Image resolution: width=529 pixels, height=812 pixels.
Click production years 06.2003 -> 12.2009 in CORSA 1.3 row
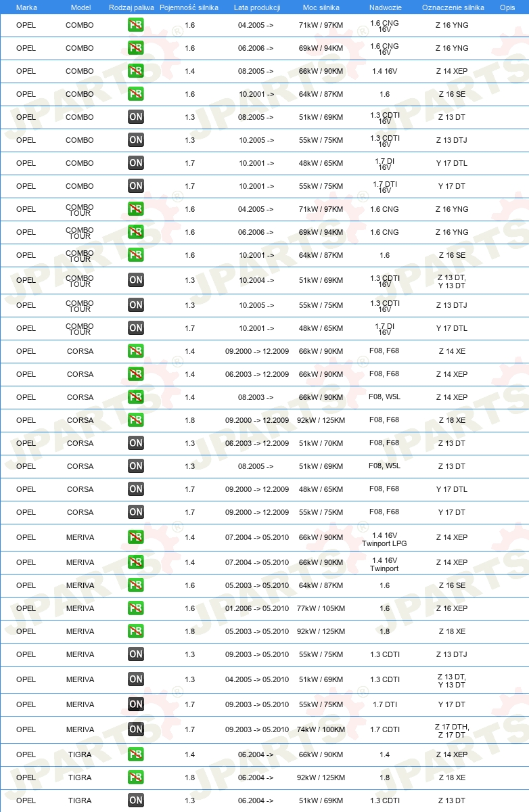click(x=257, y=443)
